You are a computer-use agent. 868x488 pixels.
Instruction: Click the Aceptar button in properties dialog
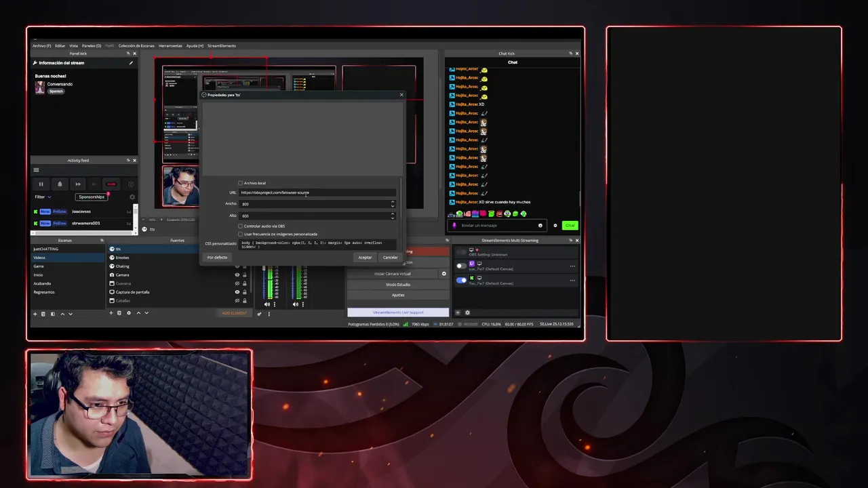pyautogui.click(x=365, y=257)
